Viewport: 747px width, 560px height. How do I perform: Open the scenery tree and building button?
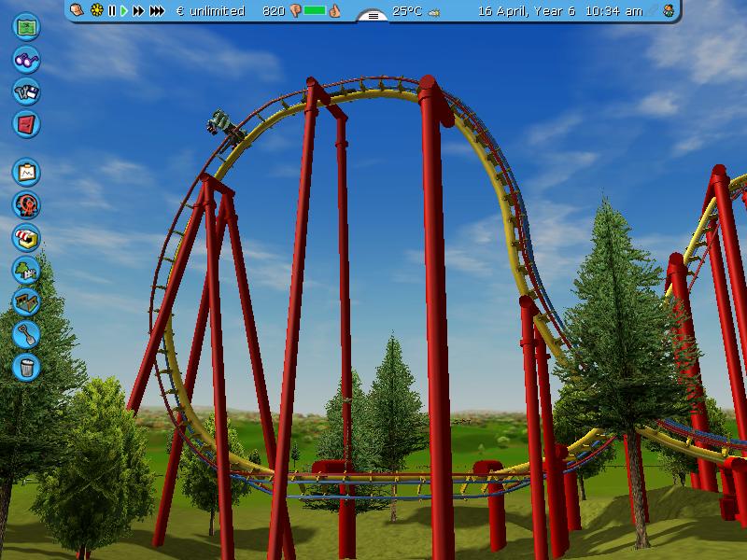tap(26, 270)
